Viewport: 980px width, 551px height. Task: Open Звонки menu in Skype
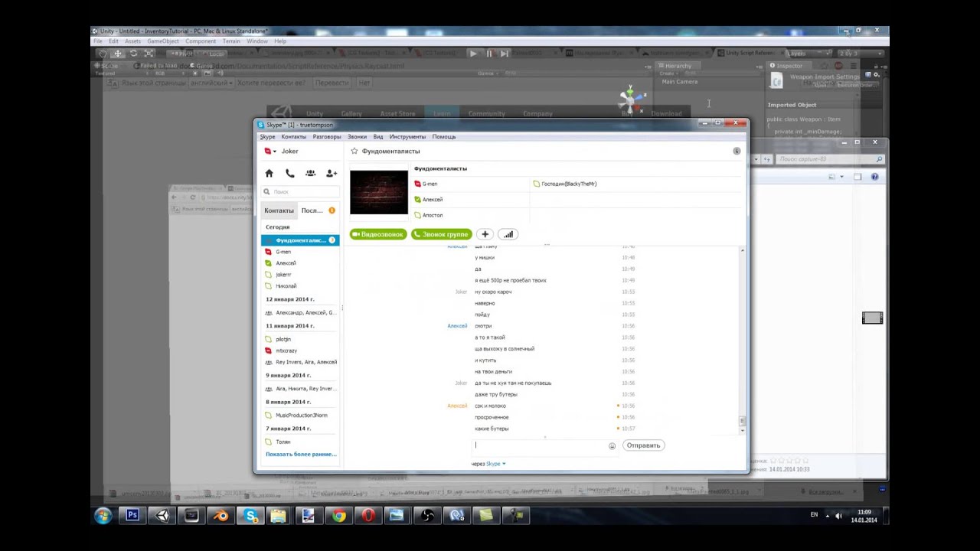coord(357,137)
